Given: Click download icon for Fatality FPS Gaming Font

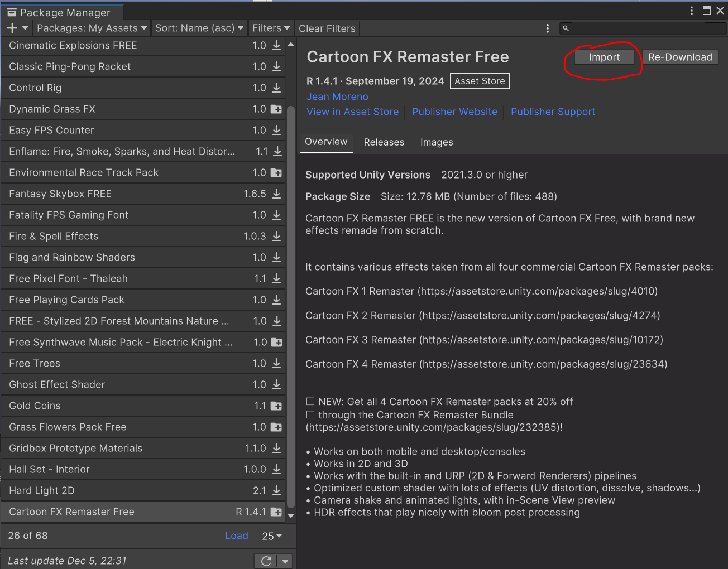Looking at the screenshot, I should point(276,215).
